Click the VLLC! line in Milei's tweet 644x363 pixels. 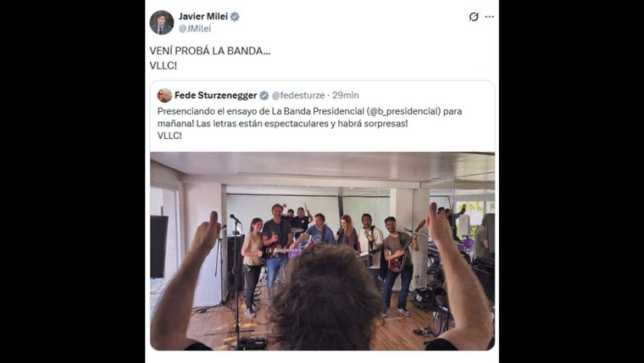coord(163,65)
